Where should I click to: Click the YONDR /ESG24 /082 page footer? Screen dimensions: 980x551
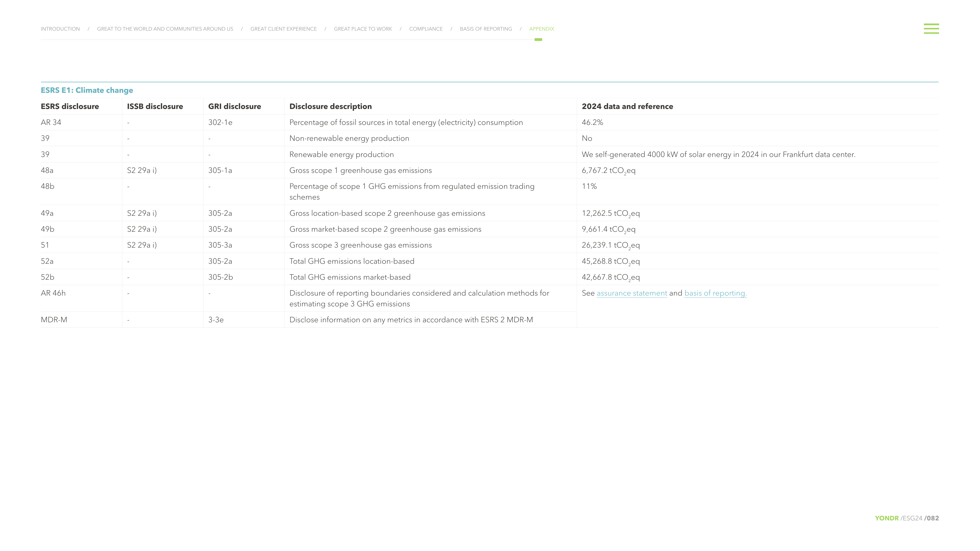pyautogui.click(x=906, y=518)
